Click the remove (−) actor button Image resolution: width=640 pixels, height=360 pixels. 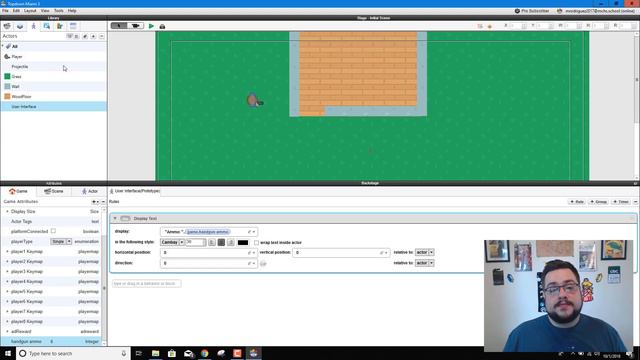click(102, 36)
